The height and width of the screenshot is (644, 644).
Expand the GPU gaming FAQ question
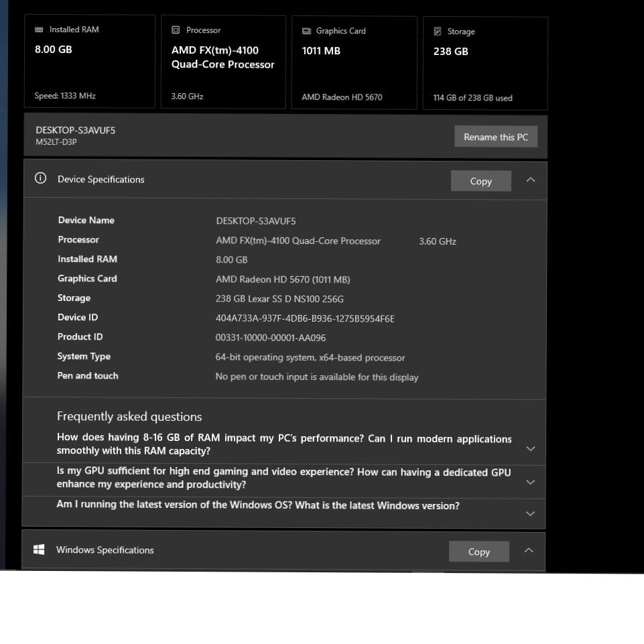pos(530,482)
